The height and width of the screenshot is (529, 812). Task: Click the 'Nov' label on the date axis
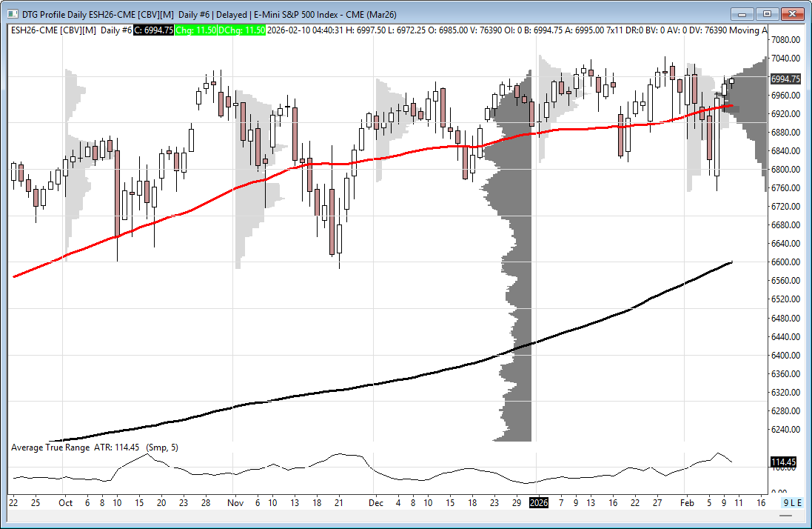(x=235, y=502)
